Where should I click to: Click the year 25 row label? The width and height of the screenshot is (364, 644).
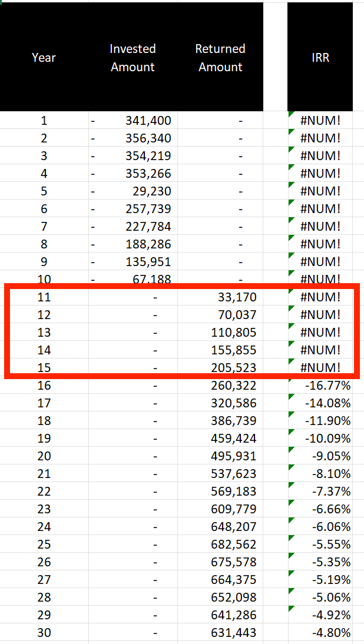pos(44,544)
